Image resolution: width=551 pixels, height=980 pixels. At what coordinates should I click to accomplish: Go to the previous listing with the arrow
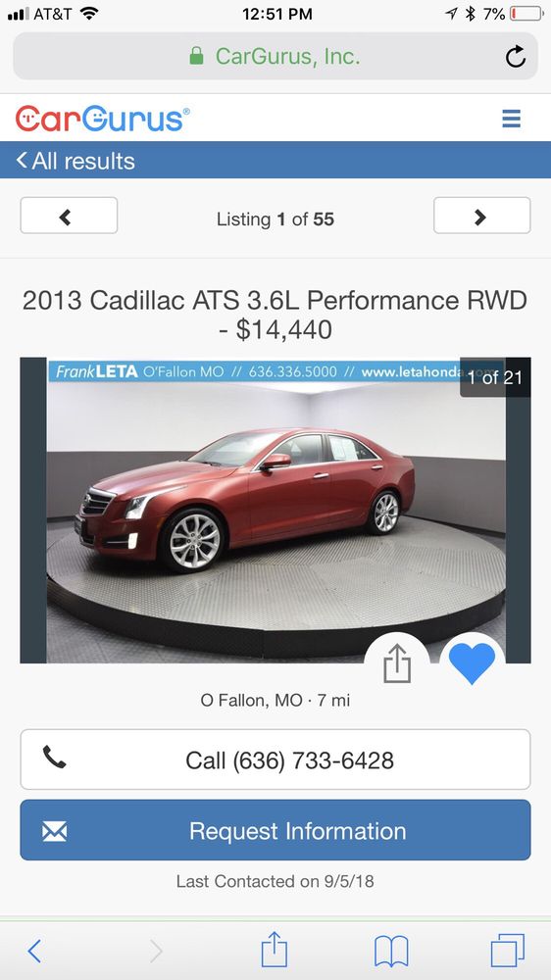pos(69,216)
